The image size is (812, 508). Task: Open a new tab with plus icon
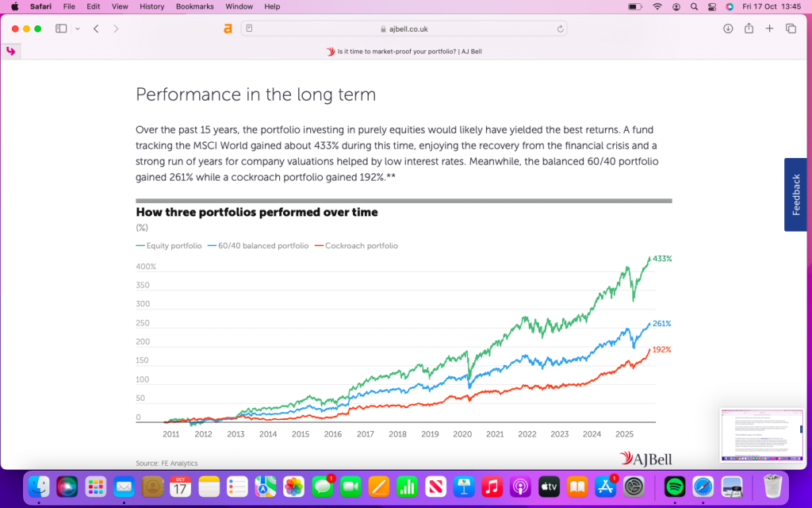pyautogui.click(x=769, y=29)
